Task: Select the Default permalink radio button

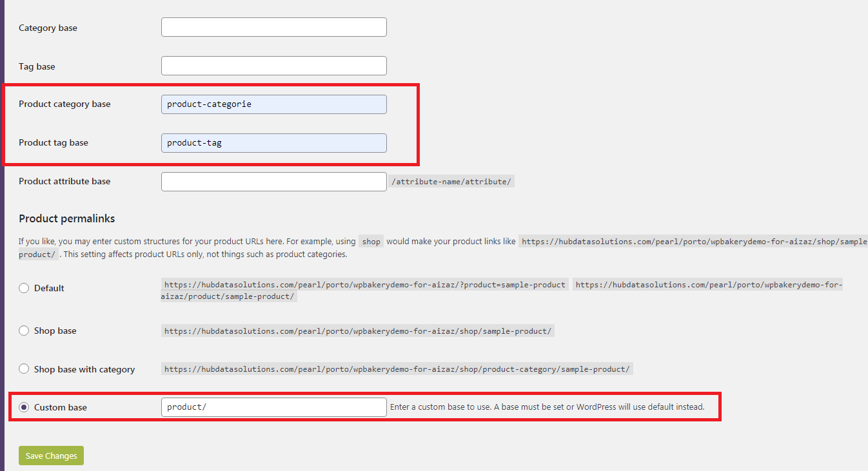Action: (24, 288)
